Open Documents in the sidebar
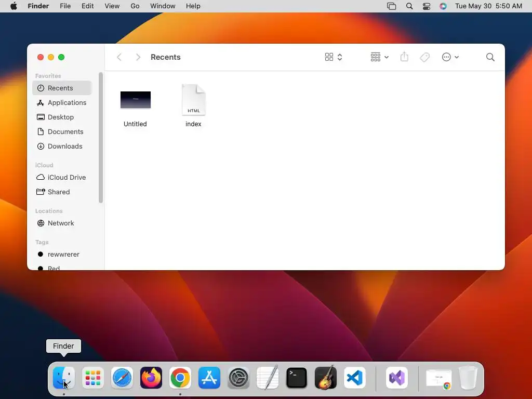The width and height of the screenshot is (532, 399). click(62, 131)
